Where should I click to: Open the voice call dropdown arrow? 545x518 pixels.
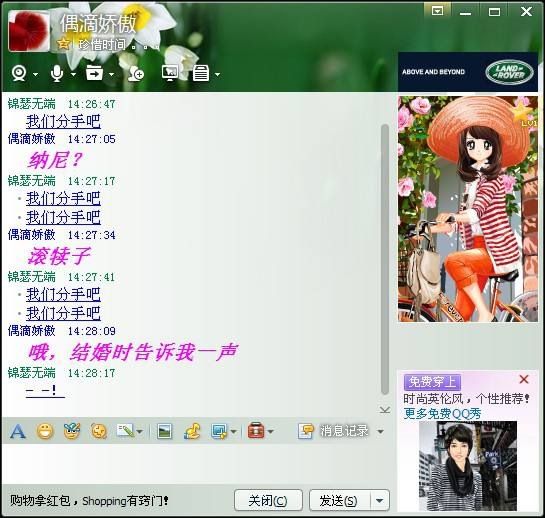pos(73,74)
